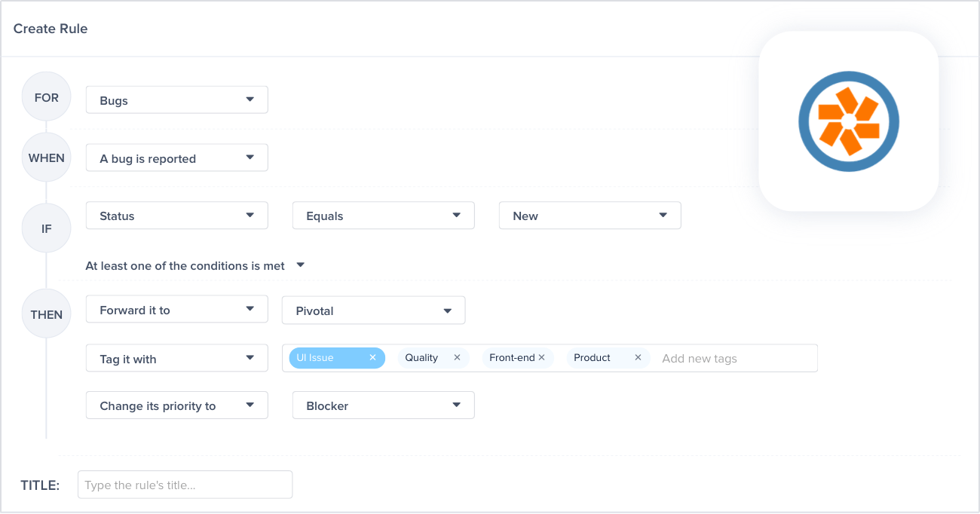Open the 'Forward it to' action dropdown

[x=176, y=309]
